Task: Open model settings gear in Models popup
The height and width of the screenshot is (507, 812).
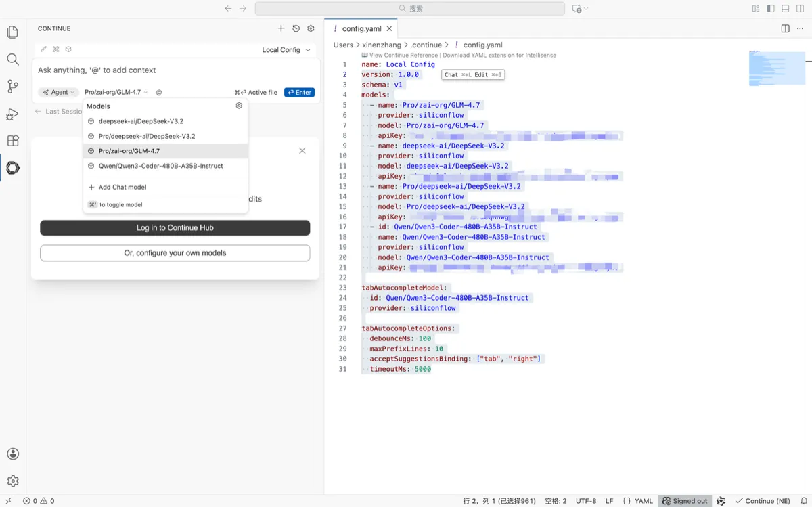Action: (x=239, y=106)
